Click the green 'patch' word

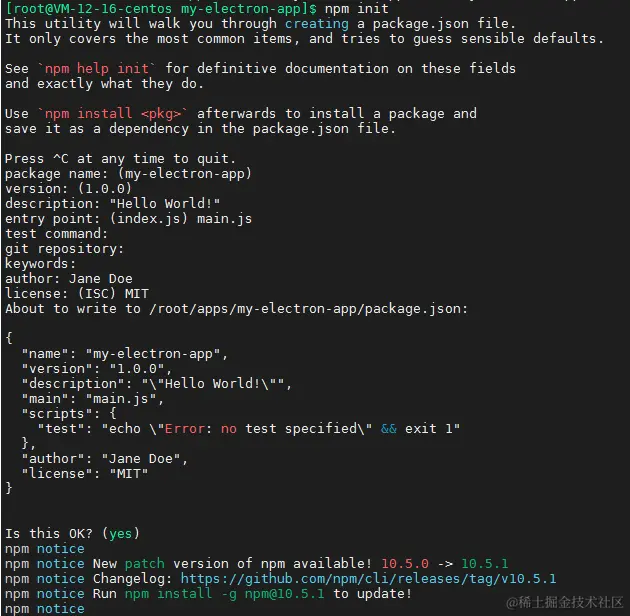pos(145,564)
